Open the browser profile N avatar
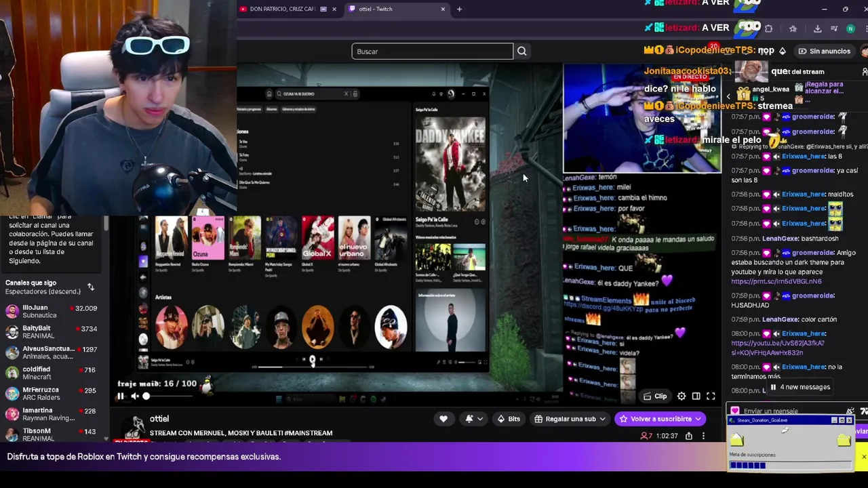The height and width of the screenshot is (488, 868). (x=850, y=28)
